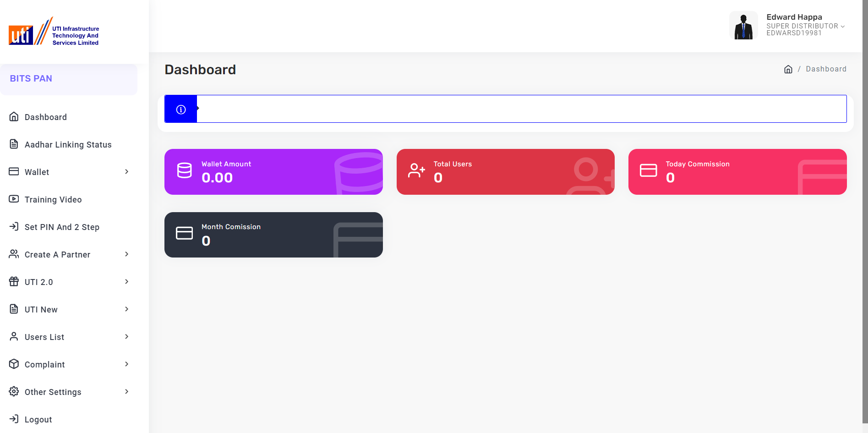Expand the Complaint menu chevron

click(127, 364)
